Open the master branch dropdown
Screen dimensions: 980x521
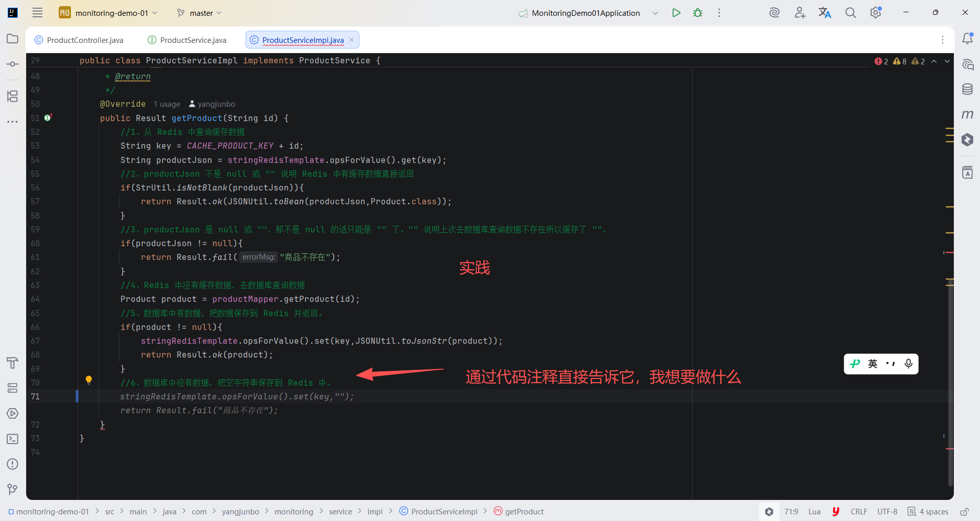199,13
